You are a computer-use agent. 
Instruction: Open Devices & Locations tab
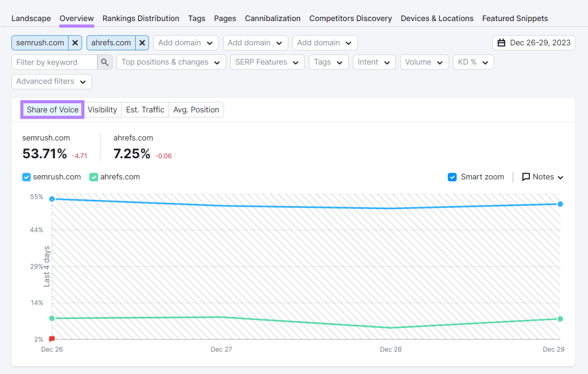[437, 18]
